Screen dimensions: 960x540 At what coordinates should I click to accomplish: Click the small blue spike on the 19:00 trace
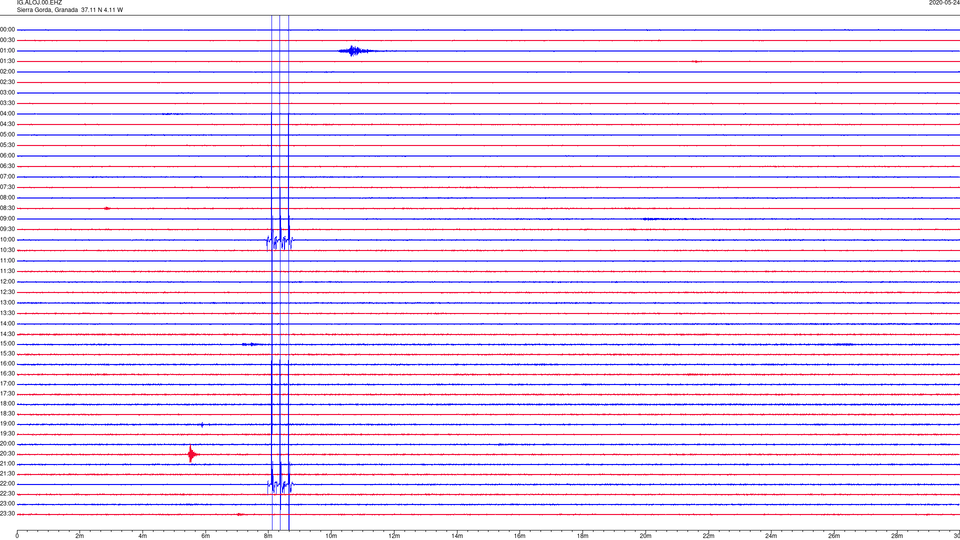pos(202,424)
